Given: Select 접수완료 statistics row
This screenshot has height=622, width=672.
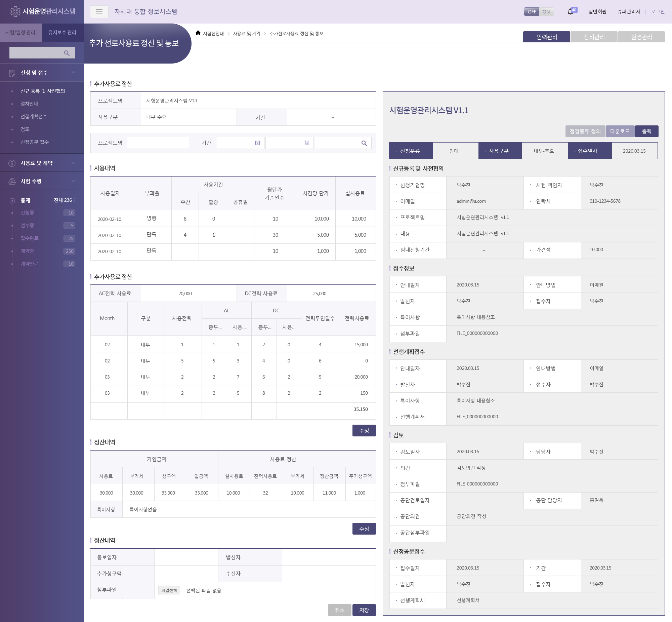Looking at the screenshot, I should (x=43, y=238).
